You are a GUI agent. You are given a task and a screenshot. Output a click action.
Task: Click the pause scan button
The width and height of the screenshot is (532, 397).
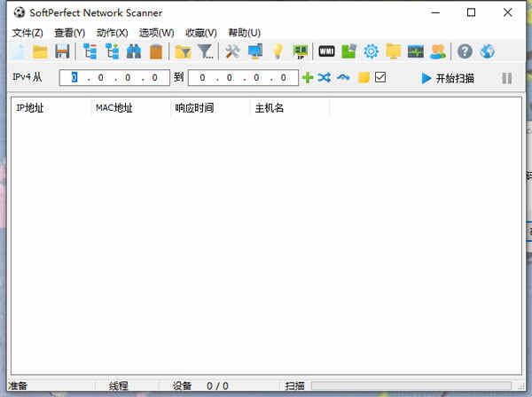point(507,78)
